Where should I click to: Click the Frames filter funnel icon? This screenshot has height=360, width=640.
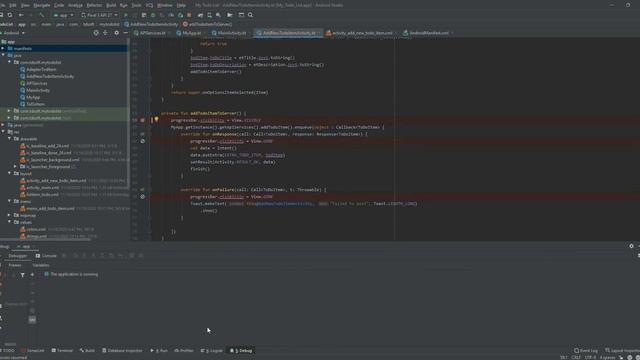pyautogui.click(x=22, y=275)
